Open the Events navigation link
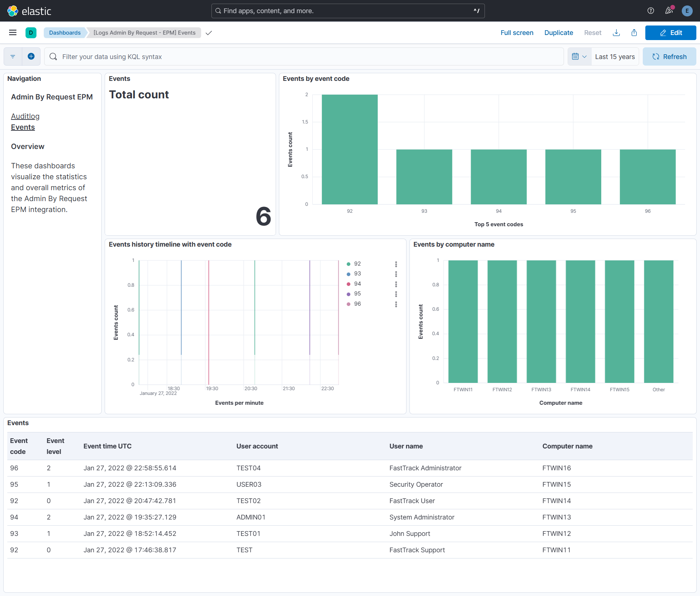 pyautogui.click(x=23, y=127)
